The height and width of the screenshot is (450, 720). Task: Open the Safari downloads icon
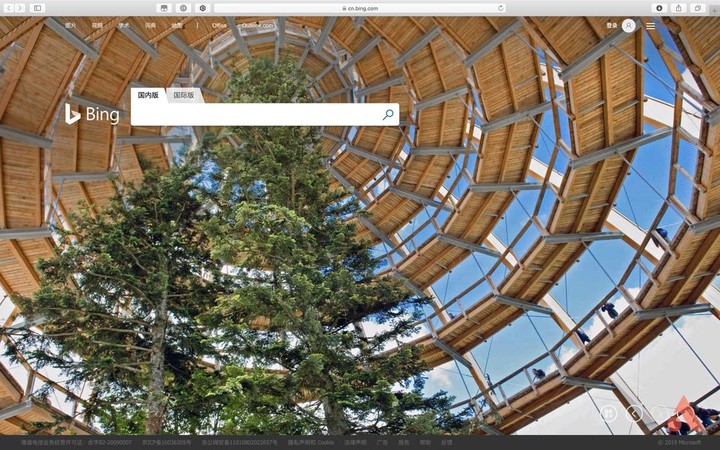point(659,7)
